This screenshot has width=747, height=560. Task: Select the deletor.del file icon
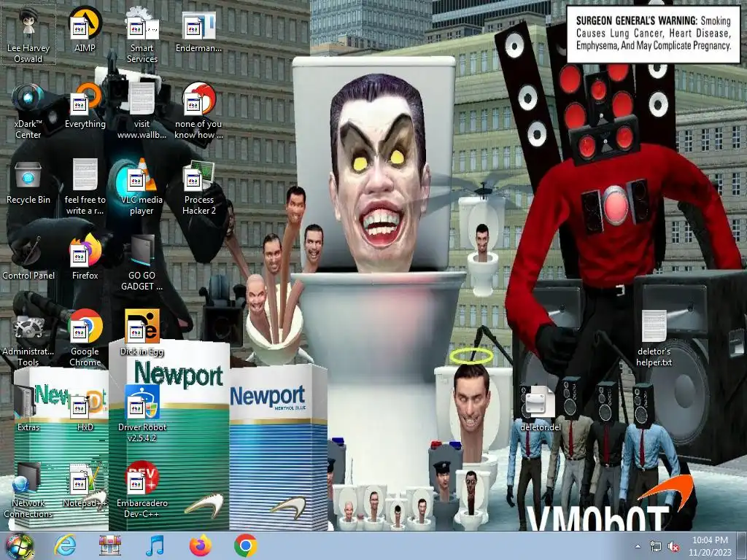point(540,410)
